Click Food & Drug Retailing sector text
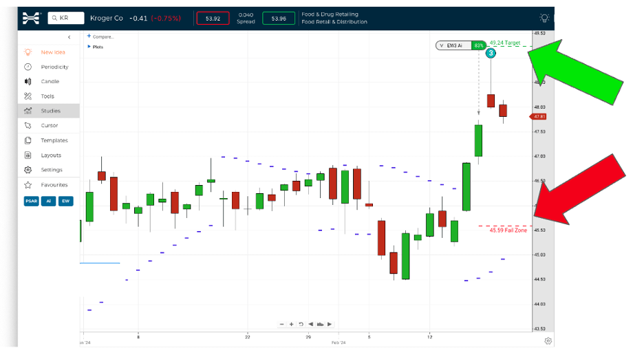The width and height of the screenshot is (644, 359). point(330,14)
